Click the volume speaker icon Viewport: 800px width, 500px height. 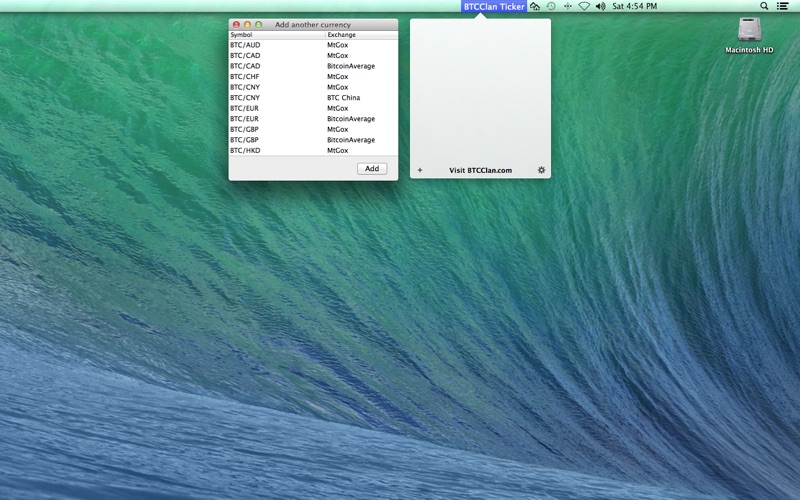click(601, 6)
